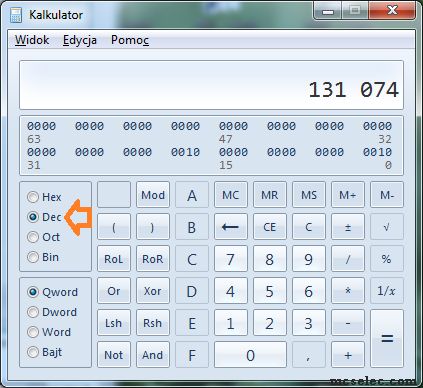
Task: Click the close parenthesis key
Action: [153, 227]
